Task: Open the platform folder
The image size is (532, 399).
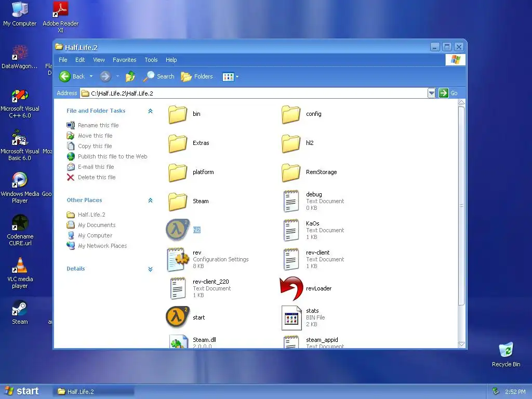Action: [x=178, y=172]
